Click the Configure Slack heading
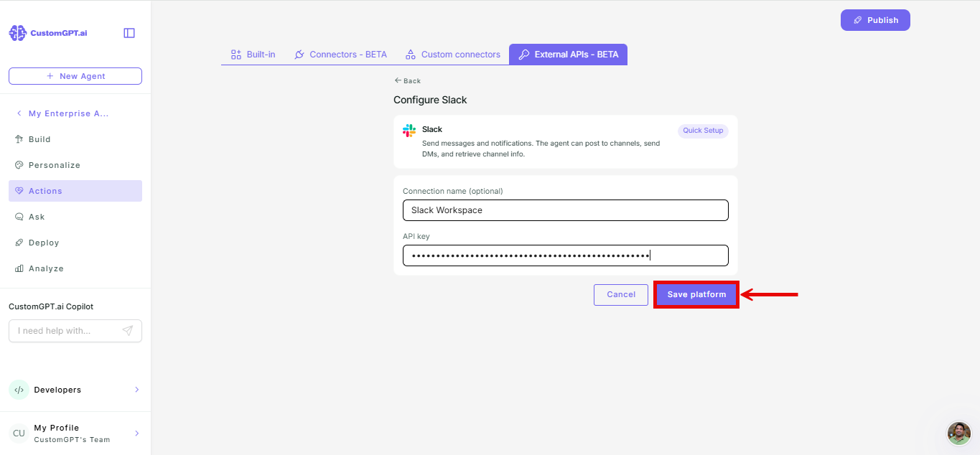The image size is (980, 455). click(430, 100)
